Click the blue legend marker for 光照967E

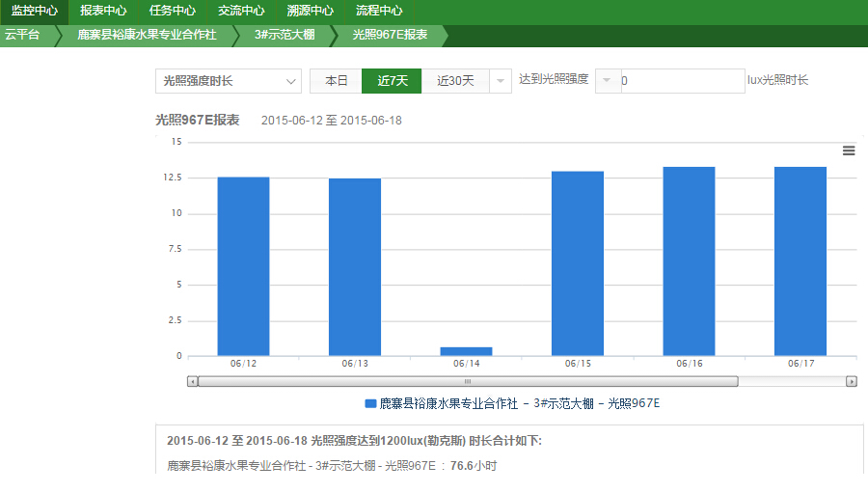(x=370, y=403)
